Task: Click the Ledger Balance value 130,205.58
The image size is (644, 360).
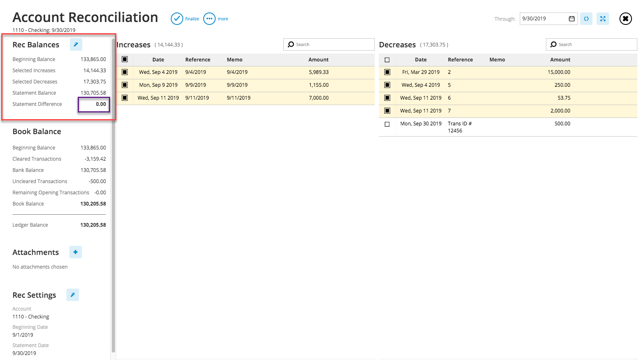Action: pyautogui.click(x=93, y=225)
